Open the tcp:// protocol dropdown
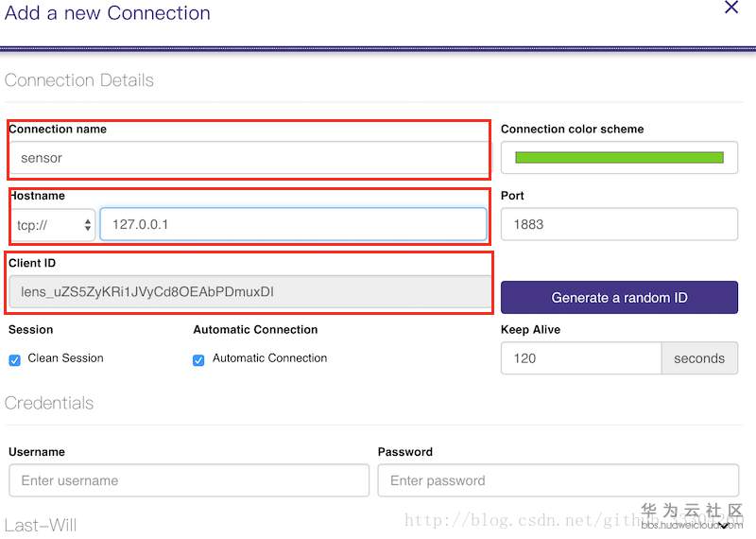Image resolution: width=756 pixels, height=539 pixels. (54, 225)
